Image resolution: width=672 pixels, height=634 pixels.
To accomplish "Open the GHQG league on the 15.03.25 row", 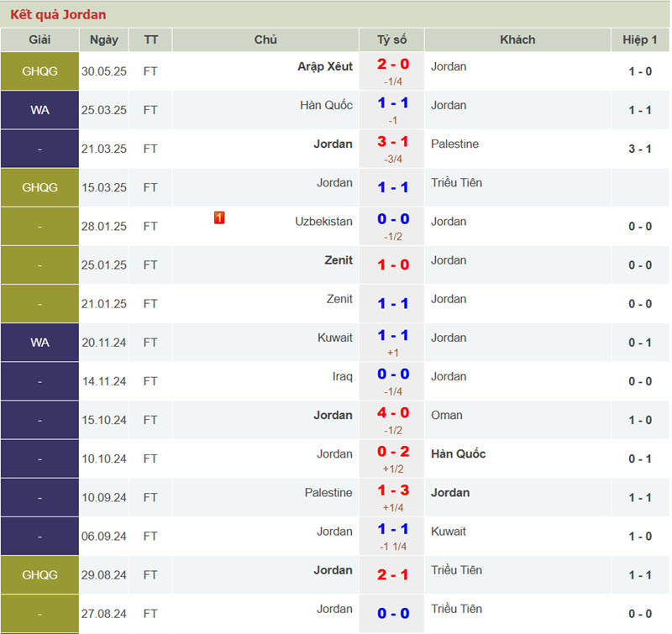I will tap(39, 187).
